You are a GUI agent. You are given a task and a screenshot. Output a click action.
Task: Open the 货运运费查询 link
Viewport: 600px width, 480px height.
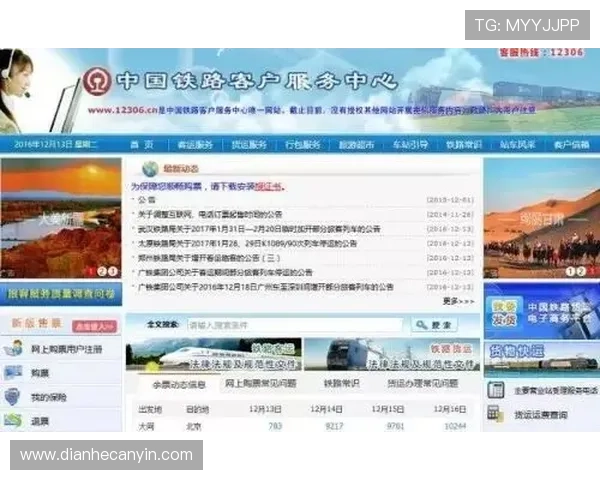tap(541, 415)
